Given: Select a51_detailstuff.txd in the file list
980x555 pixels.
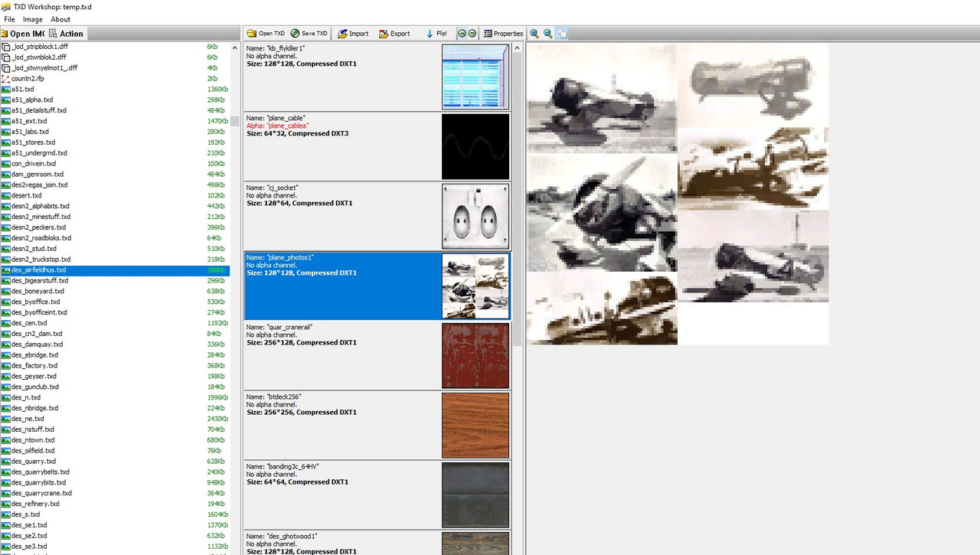Looking at the screenshot, I should [x=115, y=111].
